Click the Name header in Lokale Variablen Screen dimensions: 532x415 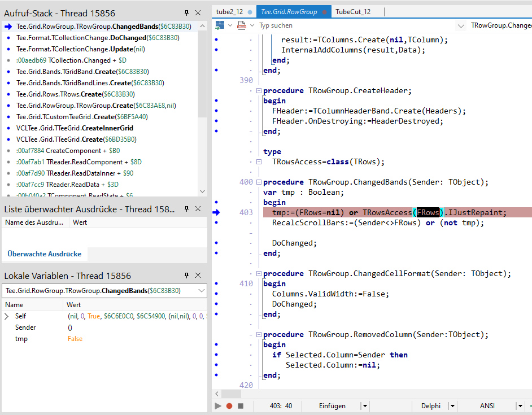[x=32, y=305]
